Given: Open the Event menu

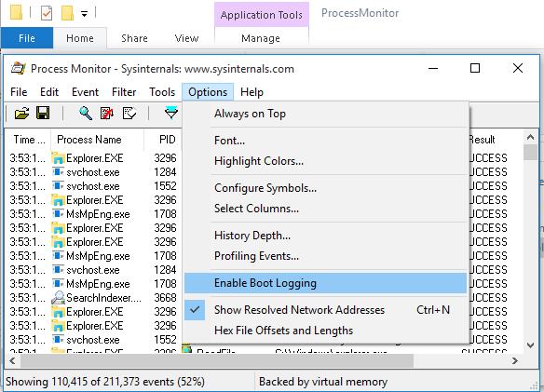Looking at the screenshot, I should point(86,92).
